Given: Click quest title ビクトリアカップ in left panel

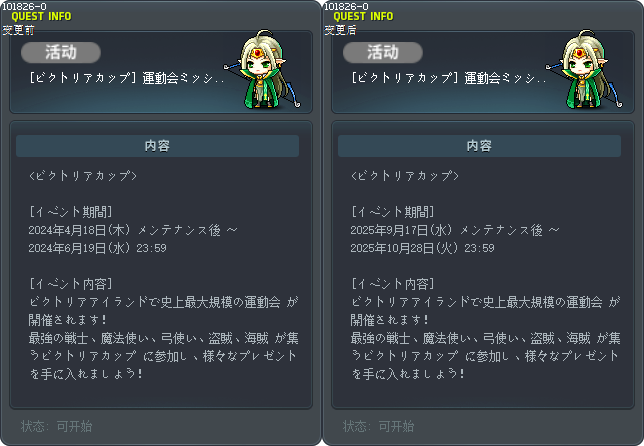Looking at the screenshot, I should click(x=127, y=78).
